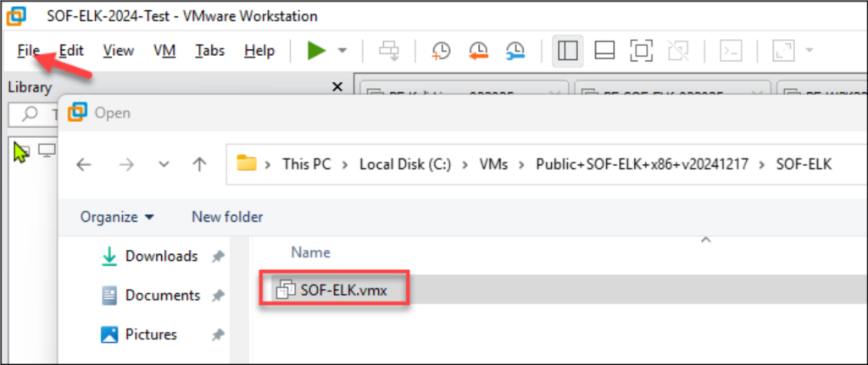
Task: Click the Revert to snapshot icon
Action: click(478, 51)
